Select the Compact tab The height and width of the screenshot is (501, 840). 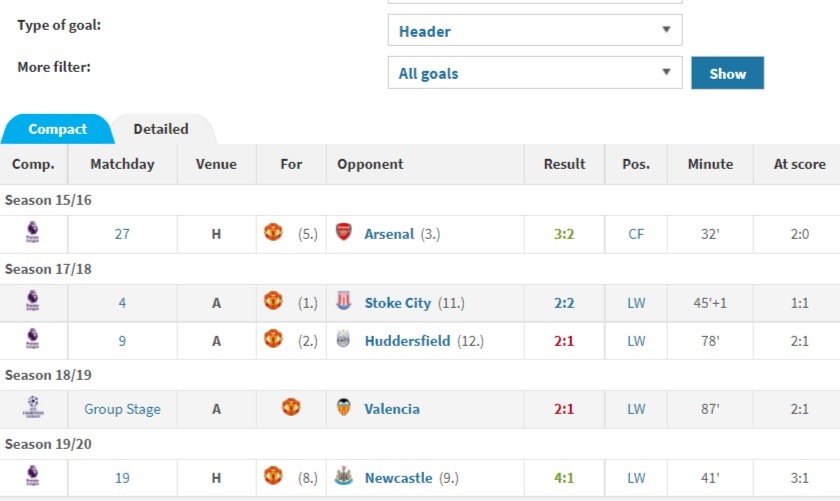click(x=57, y=129)
